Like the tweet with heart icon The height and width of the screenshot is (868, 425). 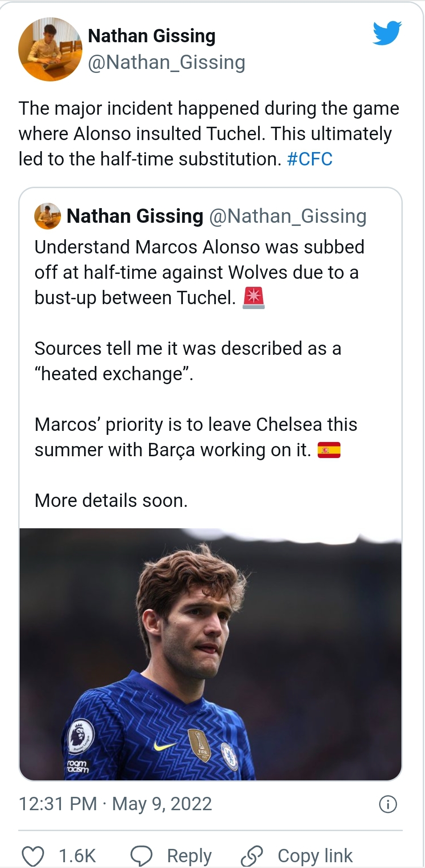[33, 856]
